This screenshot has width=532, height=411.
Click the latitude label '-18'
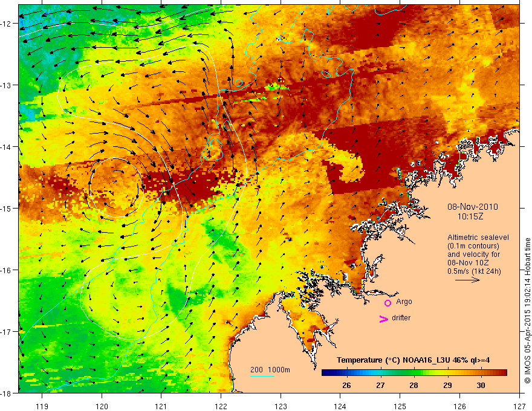7,393
